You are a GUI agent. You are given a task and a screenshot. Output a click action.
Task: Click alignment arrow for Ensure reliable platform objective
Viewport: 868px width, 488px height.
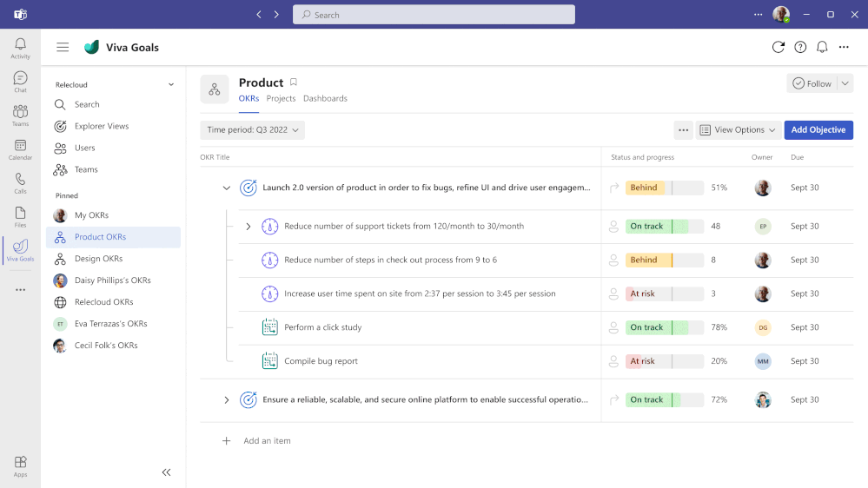coord(614,399)
